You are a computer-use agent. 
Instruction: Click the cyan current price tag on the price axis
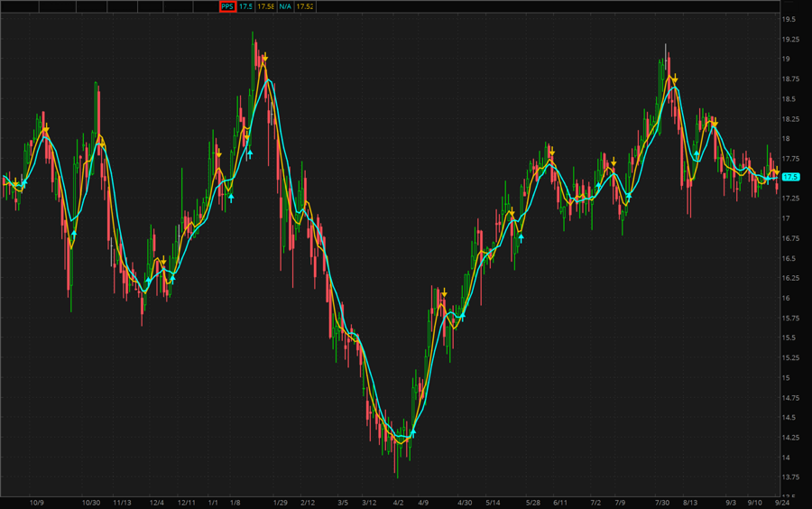(790, 177)
